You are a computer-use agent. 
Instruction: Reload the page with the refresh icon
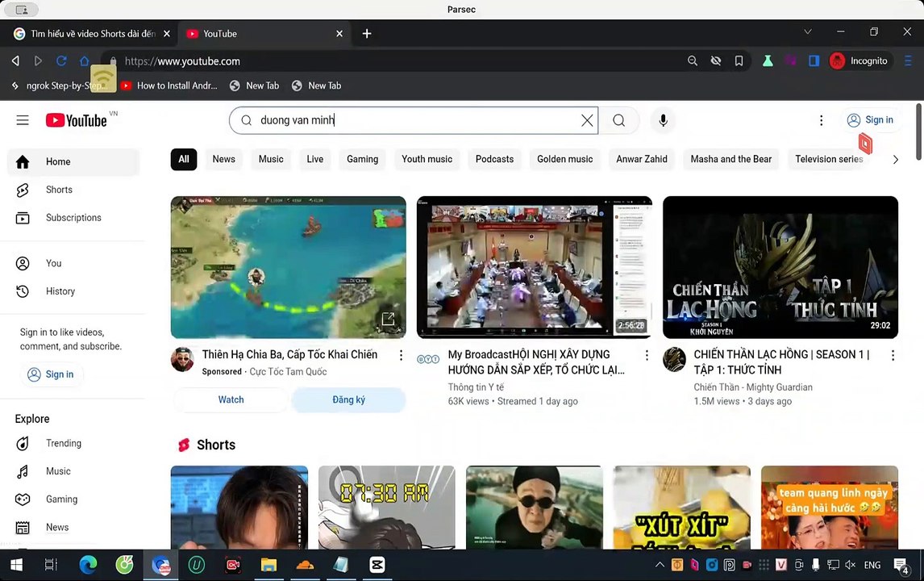61,61
